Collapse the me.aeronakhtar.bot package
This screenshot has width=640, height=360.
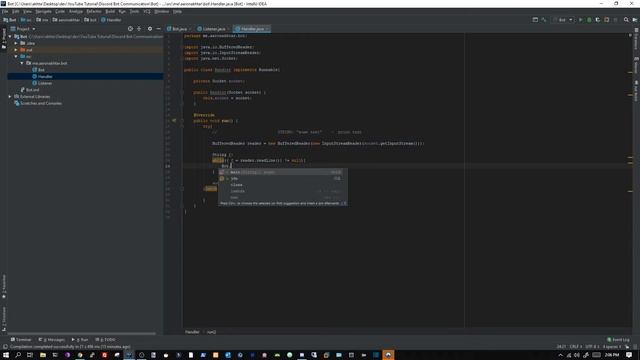coord(22,63)
